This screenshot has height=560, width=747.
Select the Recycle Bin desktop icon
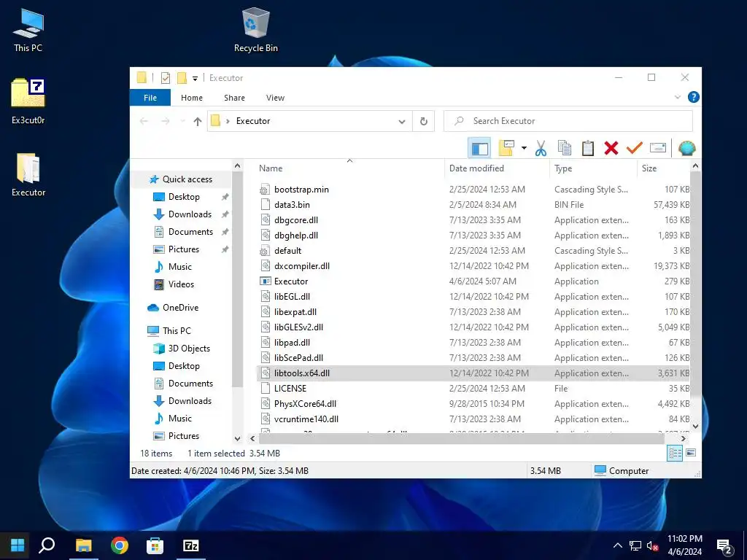click(256, 29)
